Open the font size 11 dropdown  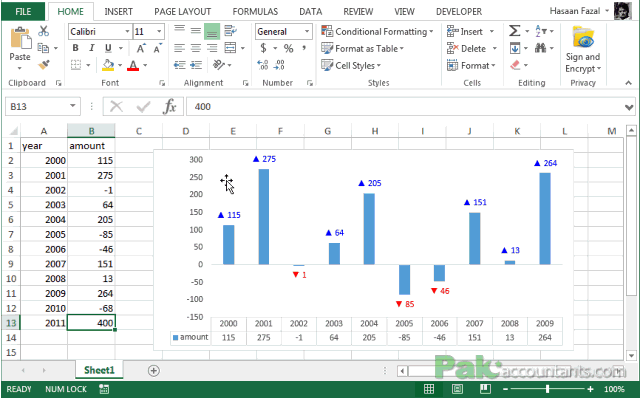pos(159,31)
